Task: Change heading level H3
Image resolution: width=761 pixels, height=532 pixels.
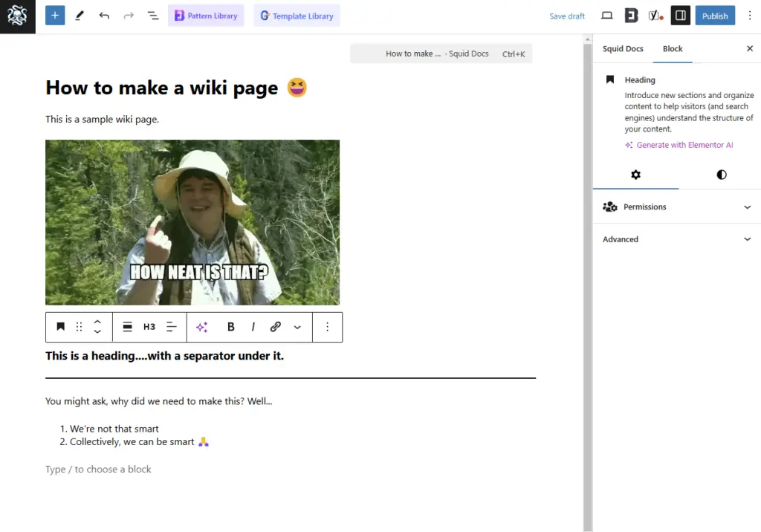Action: pyautogui.click(x=149, y=327)
